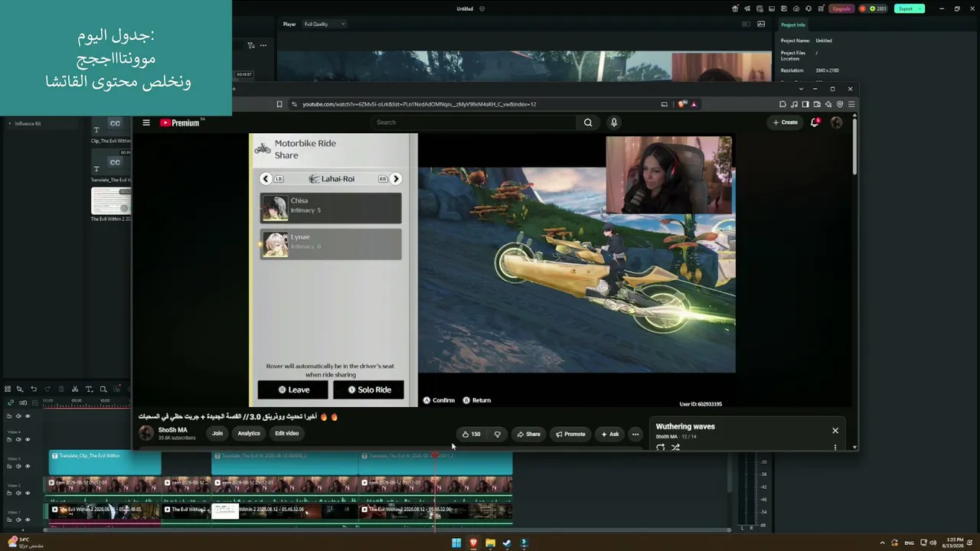Click the Promote button under the video
The width and height of the screenshot is (980, 551).
pyautogui.click(x=570, y=434)
